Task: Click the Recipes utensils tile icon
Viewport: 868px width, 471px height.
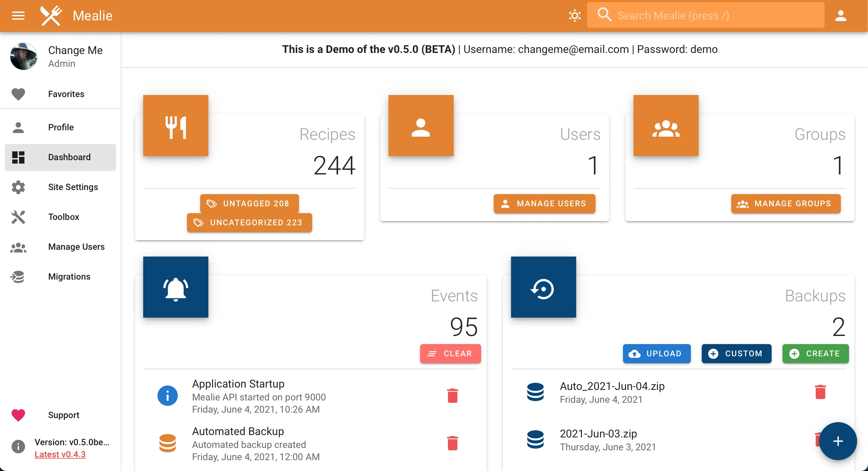Action: tap(176, 126)
